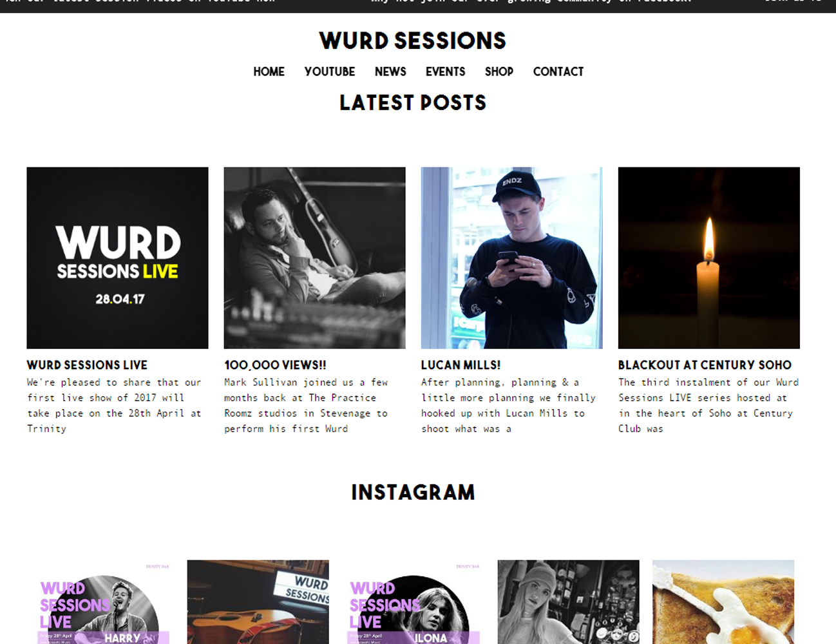Open the Harry Instagram poster image
836x644 pixels.
[x=103, y=602]
